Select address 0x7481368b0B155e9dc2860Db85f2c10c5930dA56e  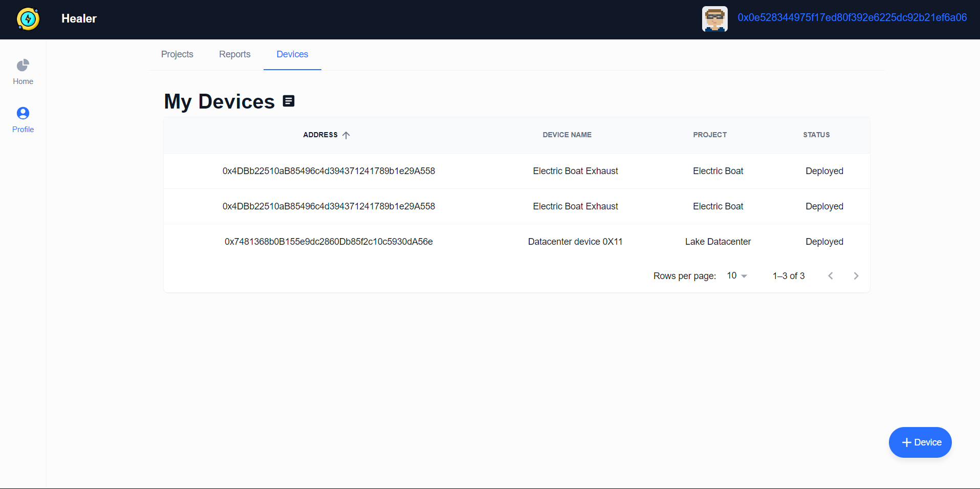[x=329, y=242]
